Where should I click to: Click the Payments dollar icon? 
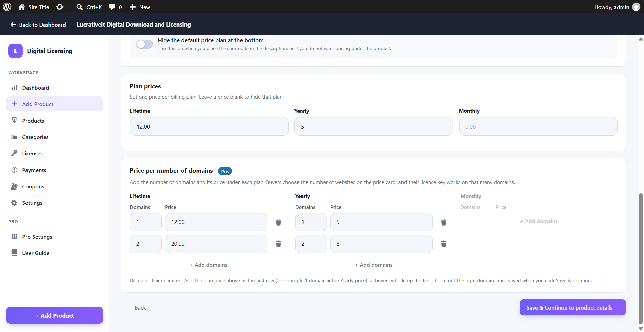(14, 170)
